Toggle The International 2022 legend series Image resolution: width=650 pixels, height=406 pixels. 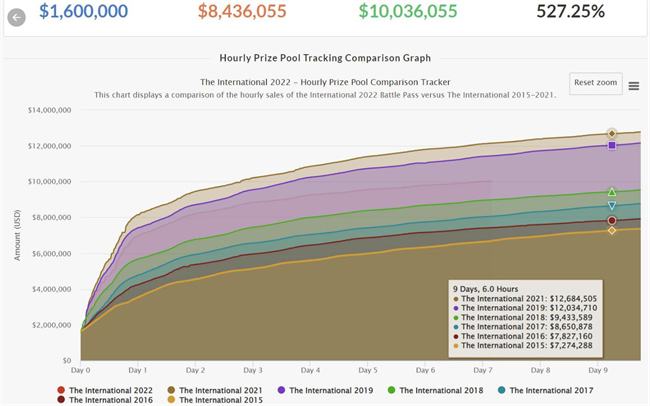point(105,390)
